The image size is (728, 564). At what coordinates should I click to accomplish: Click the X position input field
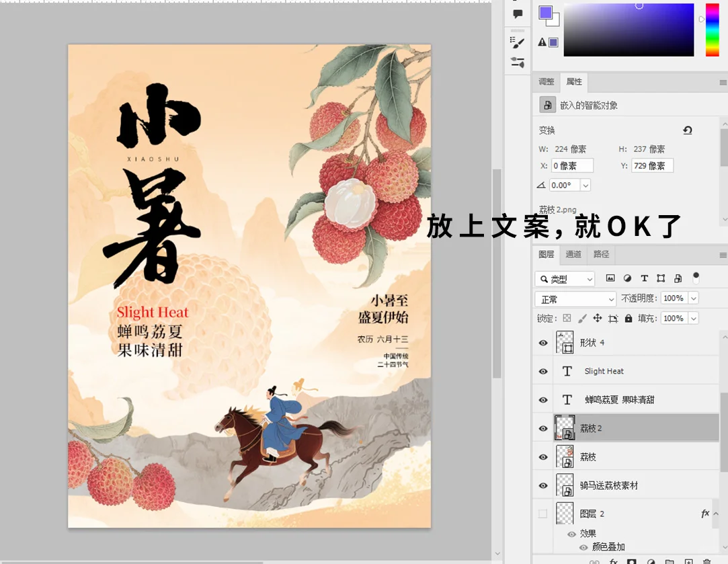572,166
